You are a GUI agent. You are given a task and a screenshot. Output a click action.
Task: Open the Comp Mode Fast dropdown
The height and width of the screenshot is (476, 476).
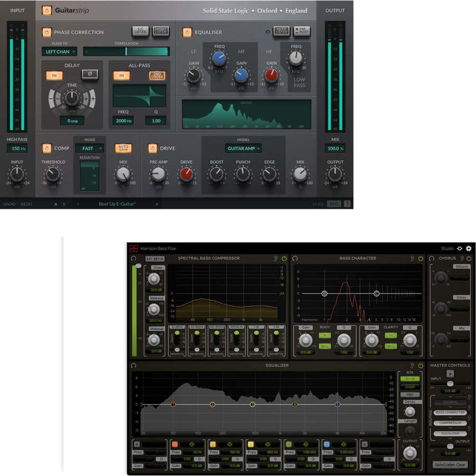coord(89,149)
